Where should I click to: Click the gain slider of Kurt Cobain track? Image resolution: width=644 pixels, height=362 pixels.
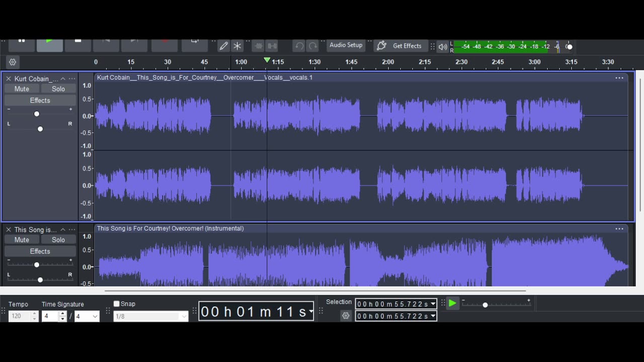click(37, 114)
